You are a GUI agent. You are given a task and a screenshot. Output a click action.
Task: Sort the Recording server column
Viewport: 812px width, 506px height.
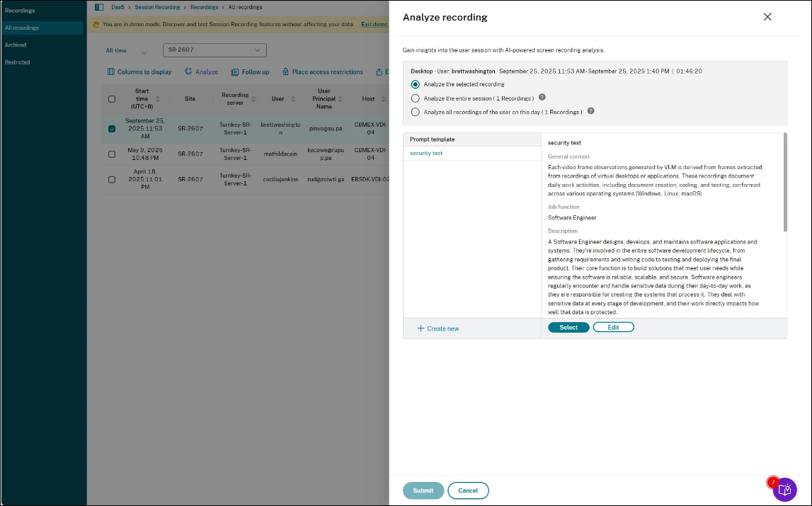coord(253,99)
